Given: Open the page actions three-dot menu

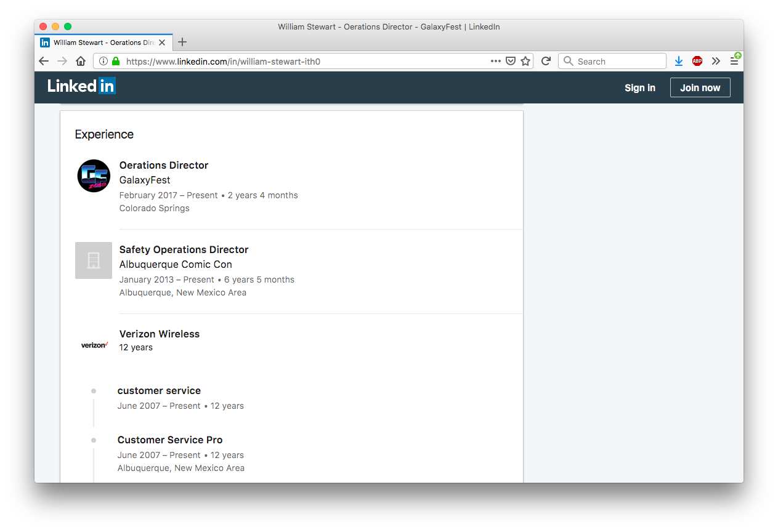Looking at the screenshot, I should point(496,61).
